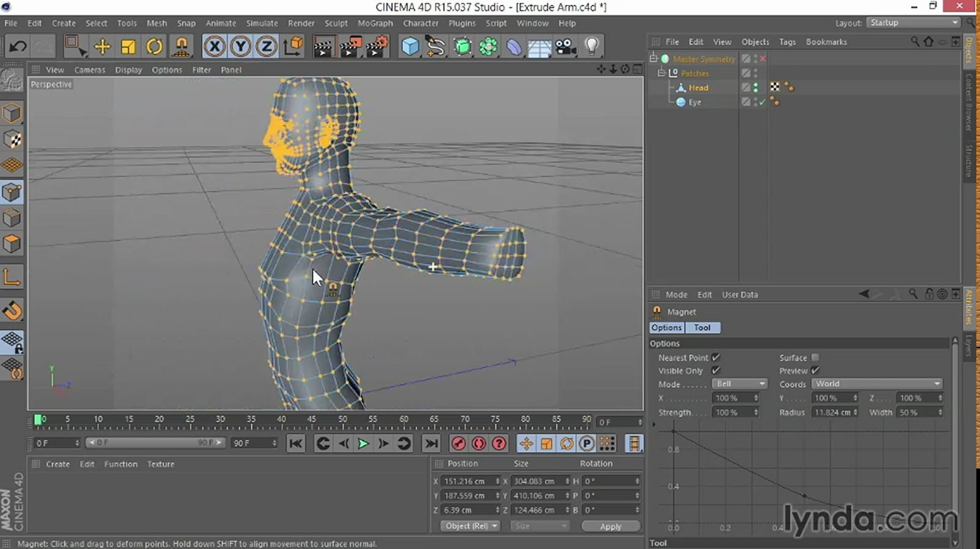Play the animation forwards
This screenshot has height=549, width=980.
[x=363, y=443]
